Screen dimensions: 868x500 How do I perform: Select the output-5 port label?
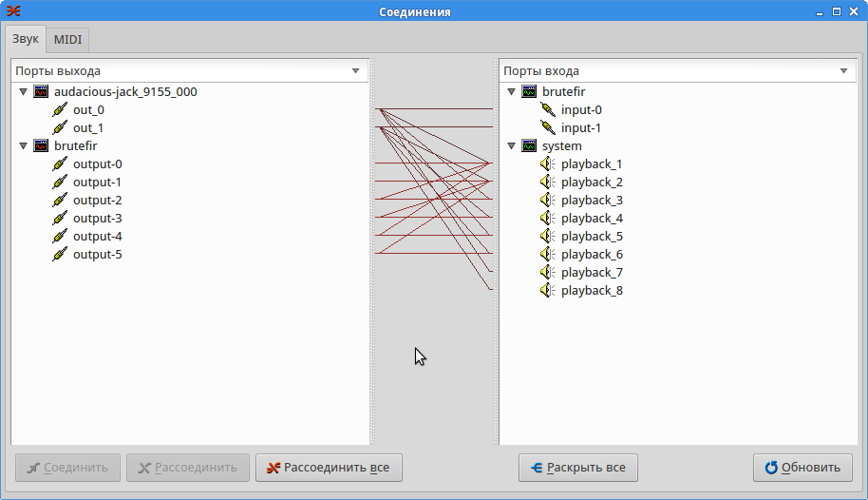point(98,255)
